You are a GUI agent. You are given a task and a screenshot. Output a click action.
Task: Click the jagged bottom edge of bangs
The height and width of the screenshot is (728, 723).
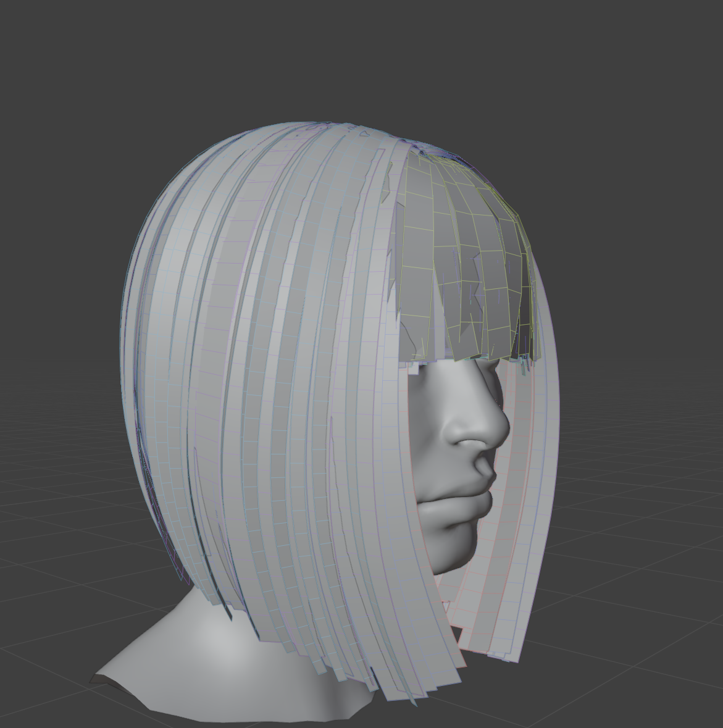(x=469, y=355)
